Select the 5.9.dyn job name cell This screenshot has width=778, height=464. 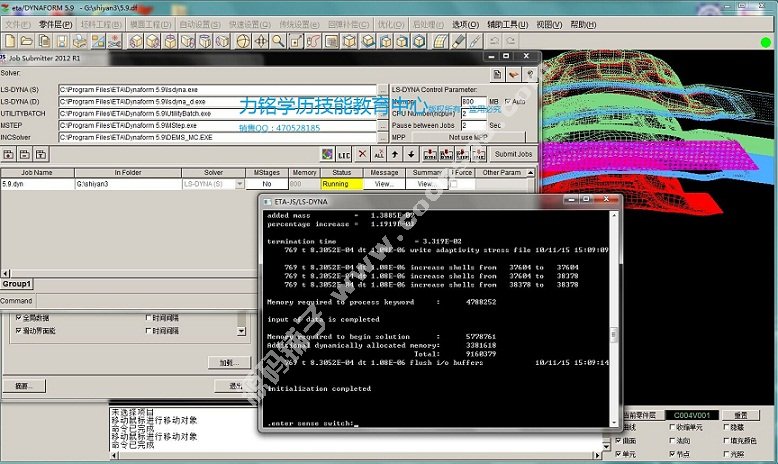[x=37, y=184]
